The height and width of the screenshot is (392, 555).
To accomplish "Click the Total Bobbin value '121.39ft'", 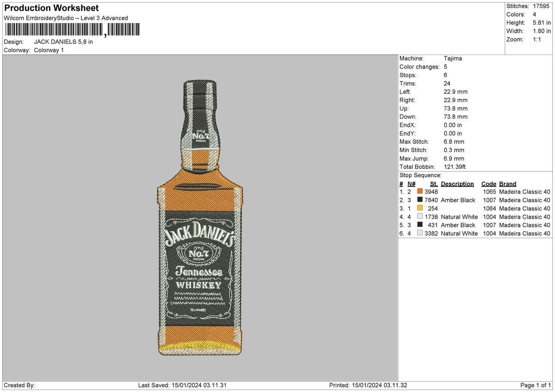I will point(456,166).
